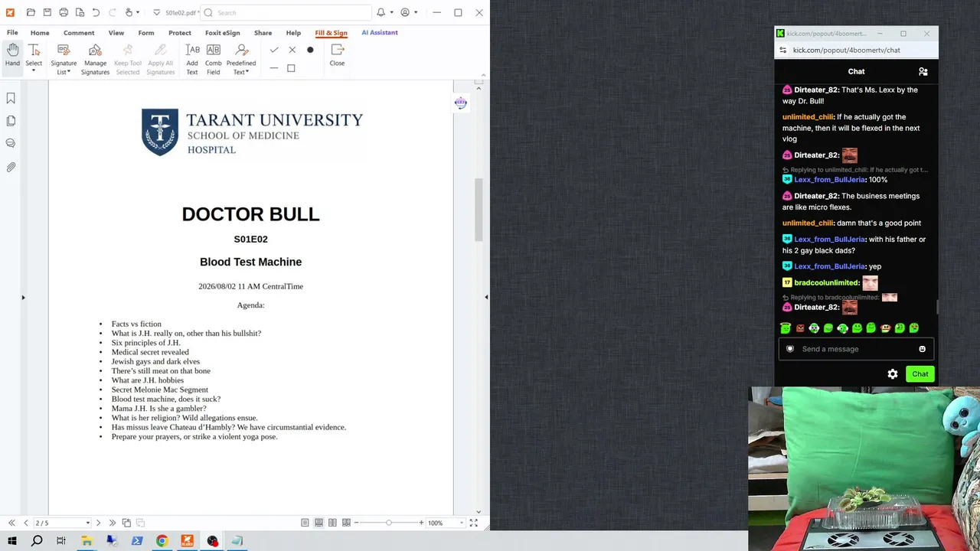Screen dimensions: 980x551
Task: Open the Customize Quick Access dropdown
Action: coord(156,12)
